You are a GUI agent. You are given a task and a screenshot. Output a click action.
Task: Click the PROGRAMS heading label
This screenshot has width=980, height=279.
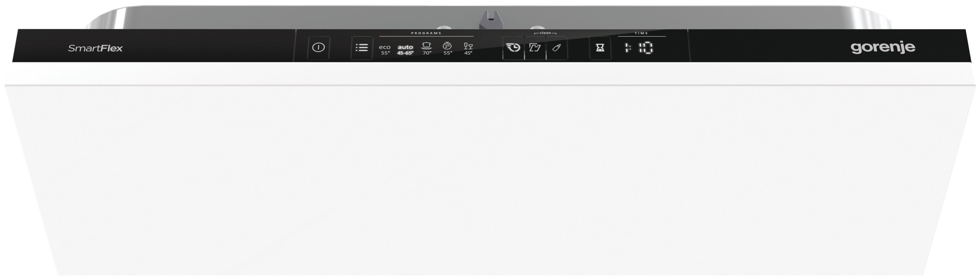tap(426, 33)
